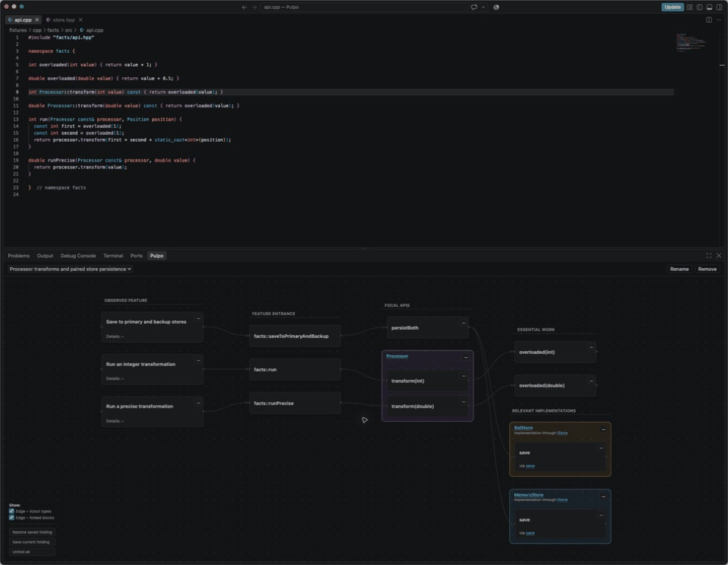Toggle the secondary sidebar layout icon
This screenshot has height=565, width=728.
coord(719,7)
